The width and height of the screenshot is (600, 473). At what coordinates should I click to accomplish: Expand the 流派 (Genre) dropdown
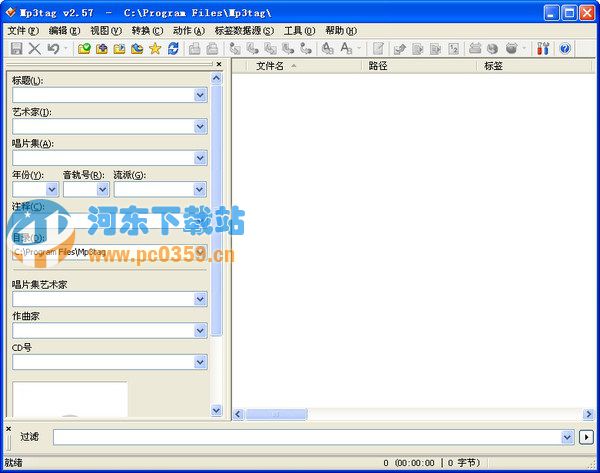[199, 189]
